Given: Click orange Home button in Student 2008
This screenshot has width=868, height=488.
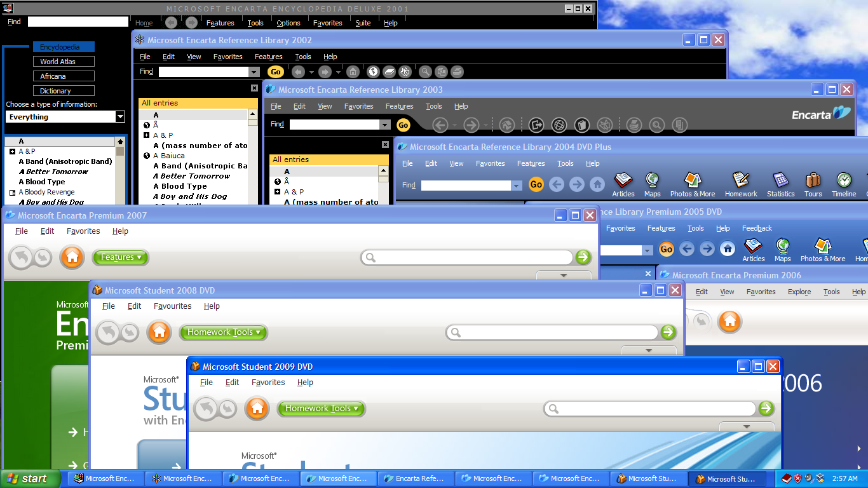Looking at the screenshot, I should [159, 332].
